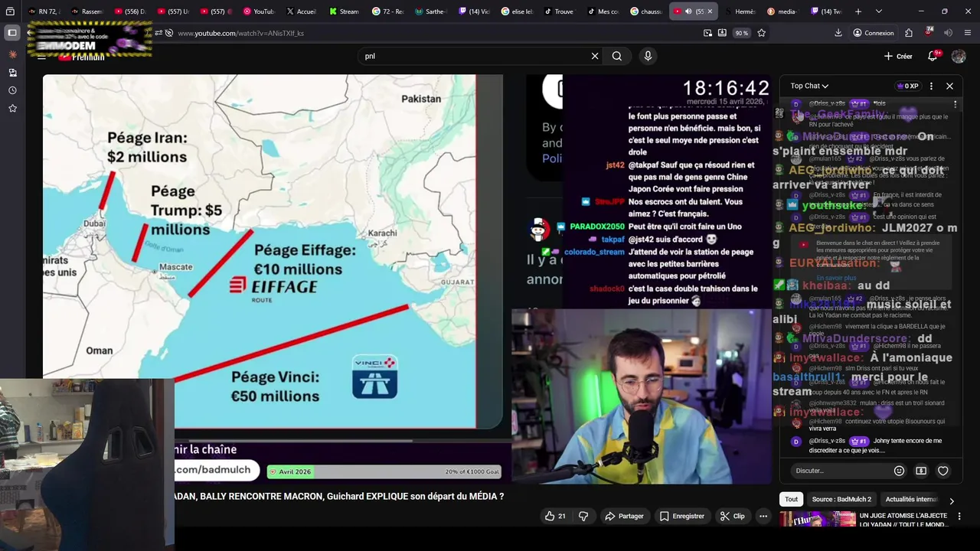Image resolution: width=980 pixels, height=551 pixels.
Task: Switch to the Stream tab
Action: 344,11
